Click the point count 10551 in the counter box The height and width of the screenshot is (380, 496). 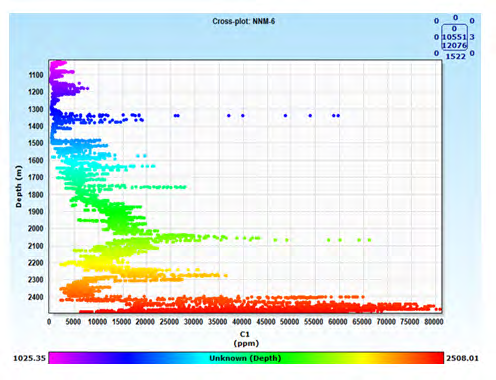coord(454,37)
